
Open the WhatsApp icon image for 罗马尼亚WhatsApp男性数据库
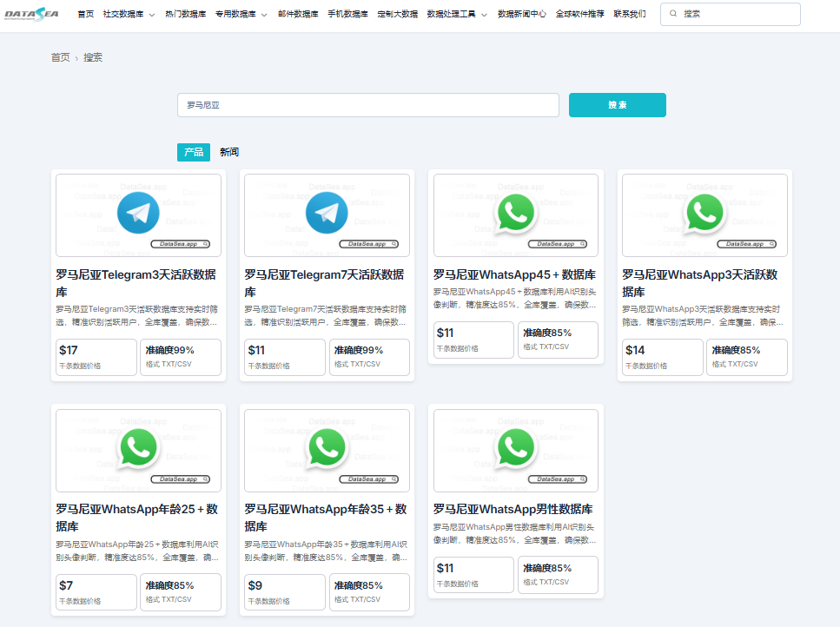coord(516,451)
